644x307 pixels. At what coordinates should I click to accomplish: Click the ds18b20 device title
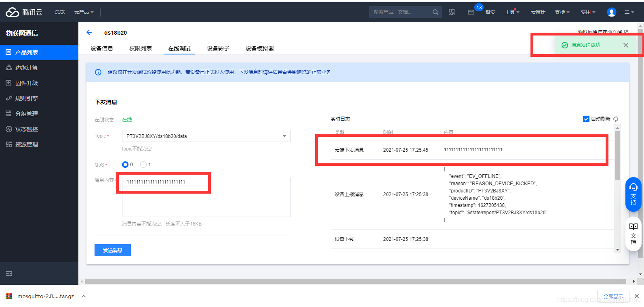click(x=116, y=33)
